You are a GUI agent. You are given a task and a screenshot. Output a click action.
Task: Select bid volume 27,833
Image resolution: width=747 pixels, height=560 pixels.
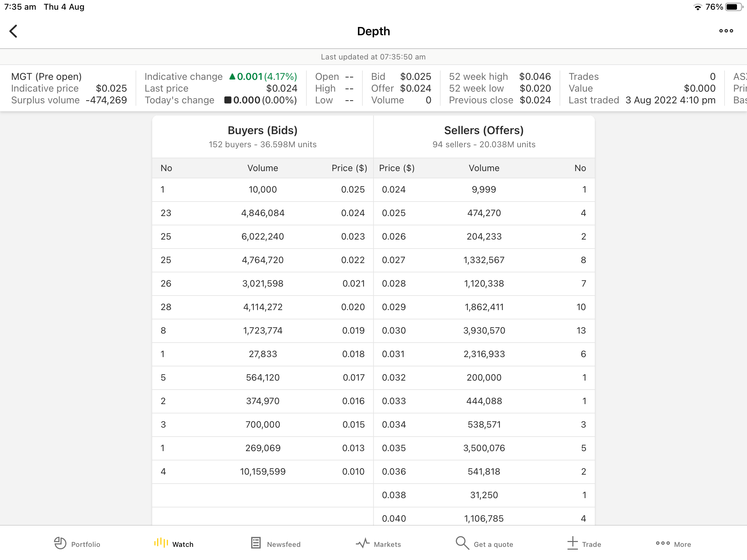tap(263, 354)
